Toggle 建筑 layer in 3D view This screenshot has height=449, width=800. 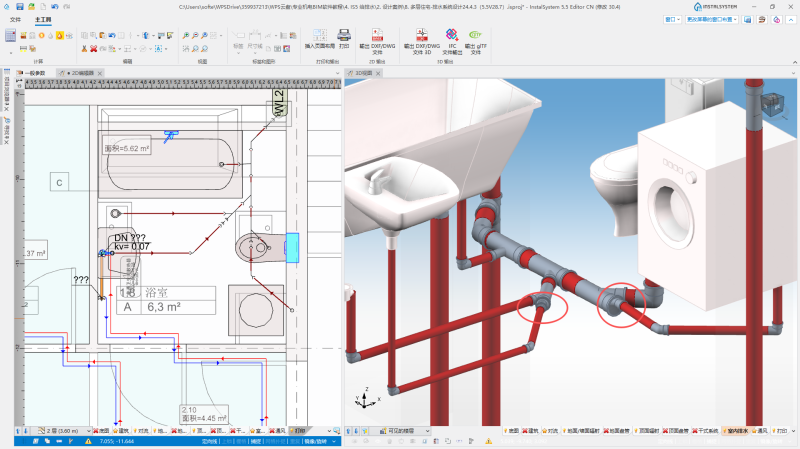(x=531, y=431)
